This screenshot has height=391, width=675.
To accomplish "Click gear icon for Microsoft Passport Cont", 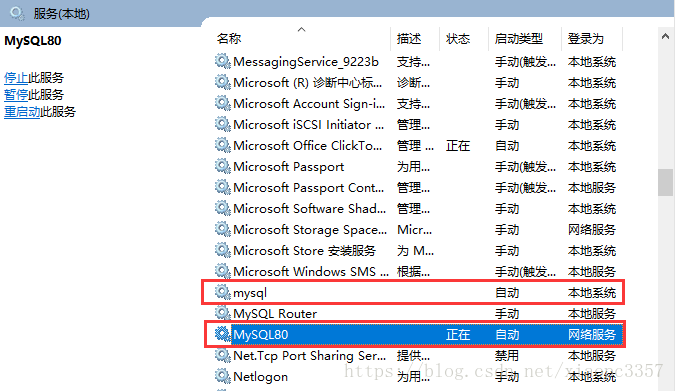I will click(x=223, y=187).
